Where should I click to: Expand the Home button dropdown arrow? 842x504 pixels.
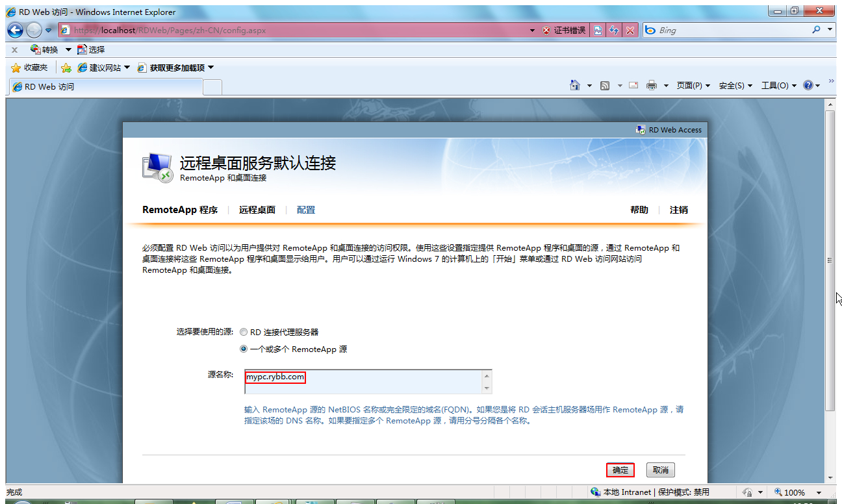589,86
